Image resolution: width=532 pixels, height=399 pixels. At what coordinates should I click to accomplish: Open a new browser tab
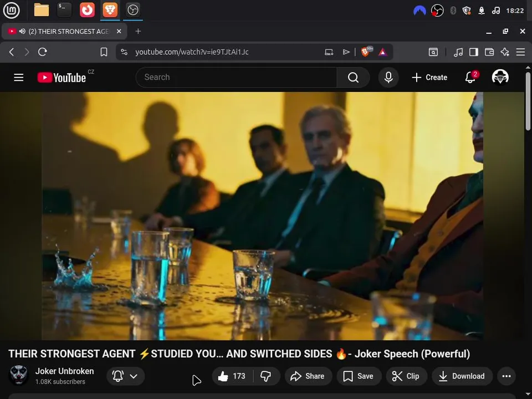point(138,31)
